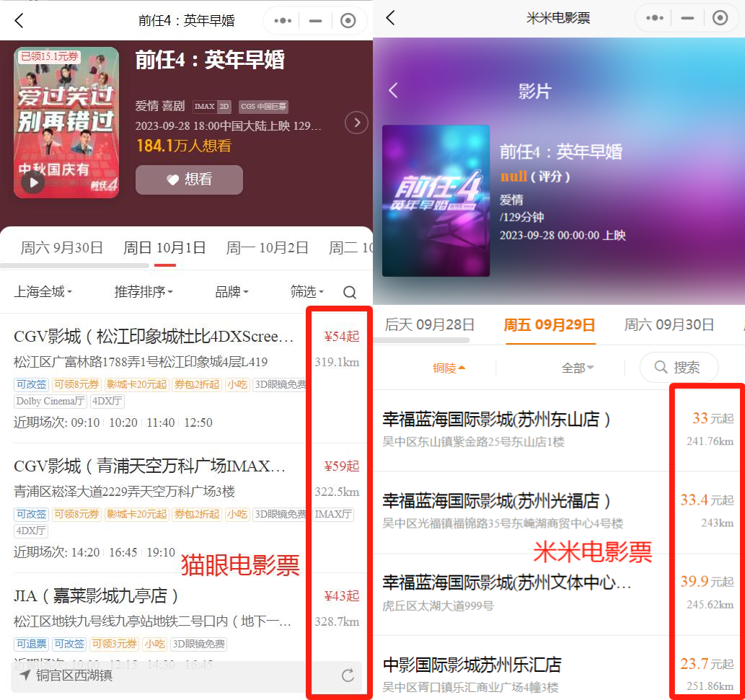The image size is (745, 700).
Task: Click the 已领15.1元券 badge on the poster
Action: click(50, 56)
